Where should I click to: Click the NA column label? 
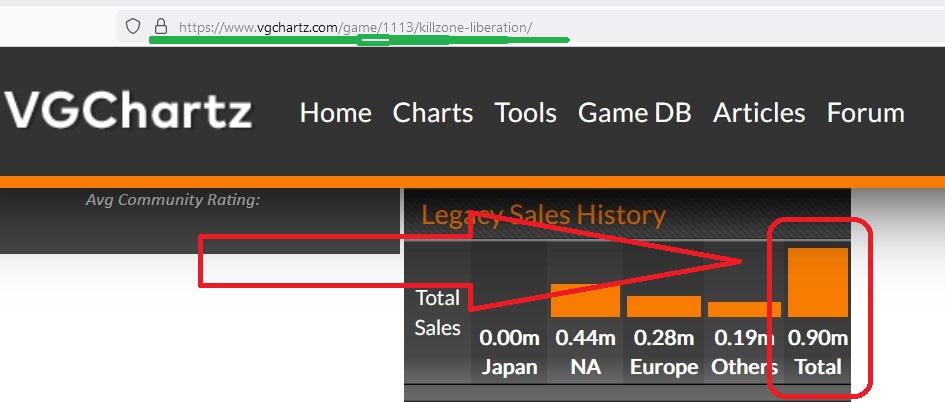pyautogui.click(x=585, y=367)
